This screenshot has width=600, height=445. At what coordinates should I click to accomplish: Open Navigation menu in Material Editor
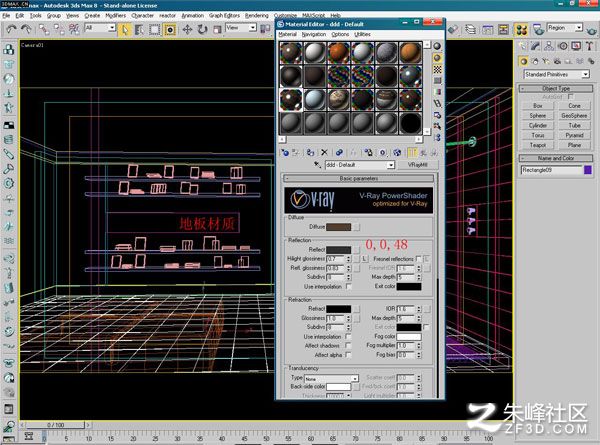click(x=314, y=34)
